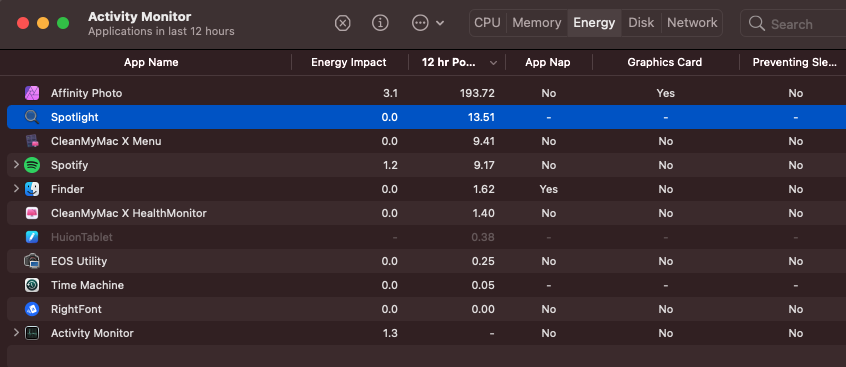Sort by Graphics Card column header
The width and height of the screenshot is (846, 367).
665,63
